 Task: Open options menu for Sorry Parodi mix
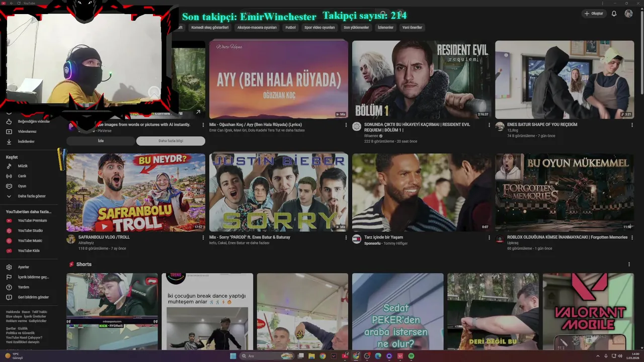point(346,237)
